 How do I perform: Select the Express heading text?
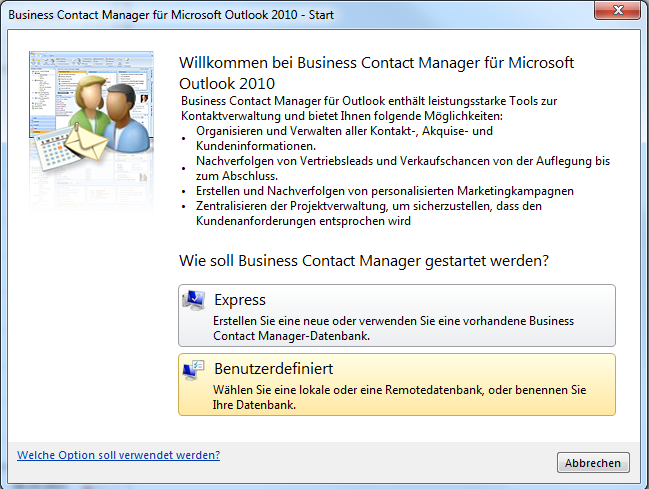coord(240,300)
